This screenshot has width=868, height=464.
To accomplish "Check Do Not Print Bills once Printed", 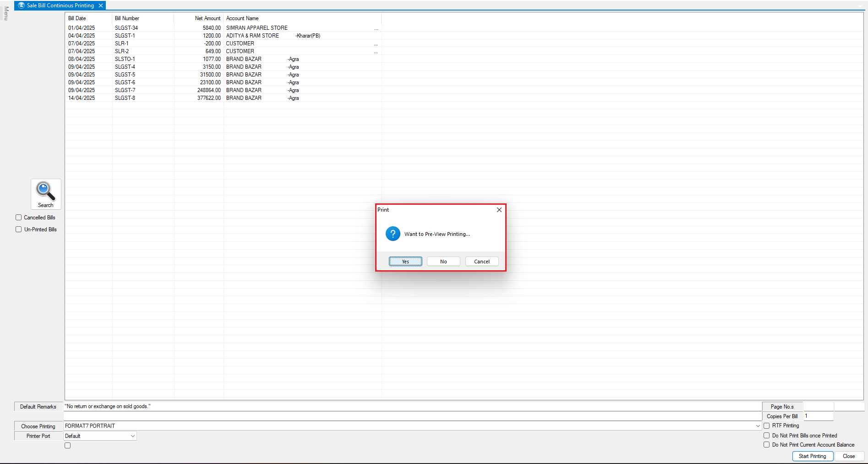I will (x=766, y=436).
